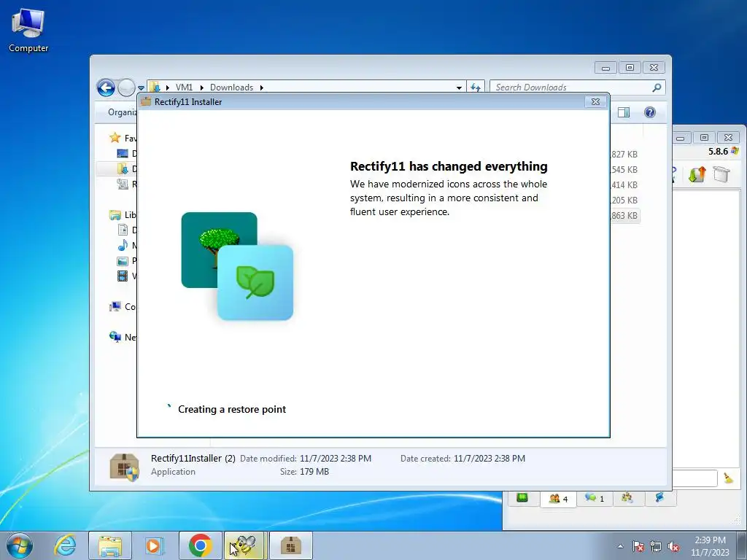The width and height of the screenshot is (747, 560).
Task: Open the Action Center flag icon
Action: click(638, 546)
